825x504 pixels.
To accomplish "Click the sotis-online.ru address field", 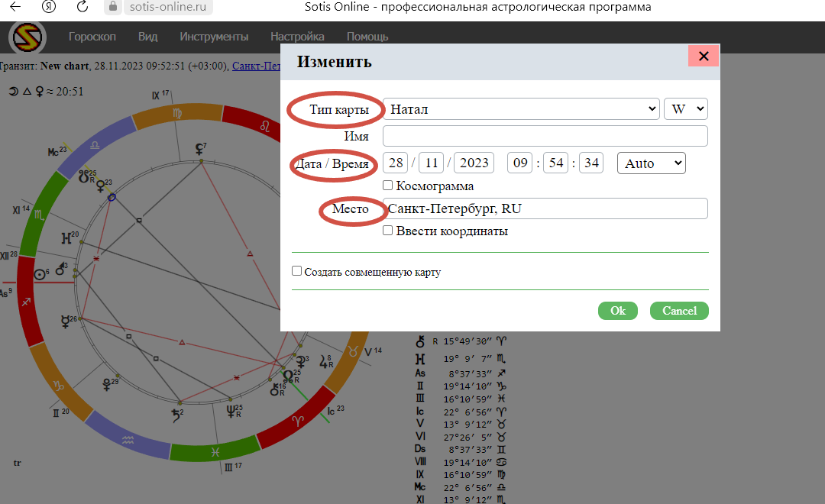I will click(168, 7).
